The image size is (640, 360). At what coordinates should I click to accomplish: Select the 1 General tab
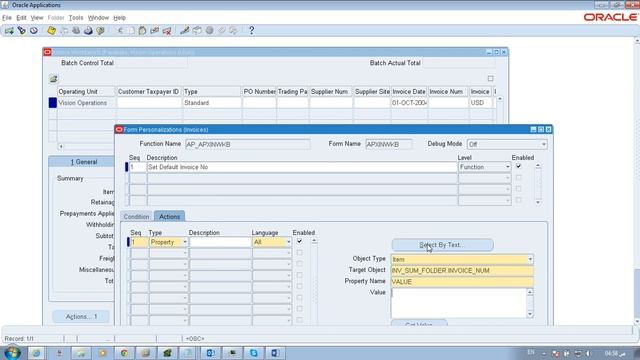(84, 162)
